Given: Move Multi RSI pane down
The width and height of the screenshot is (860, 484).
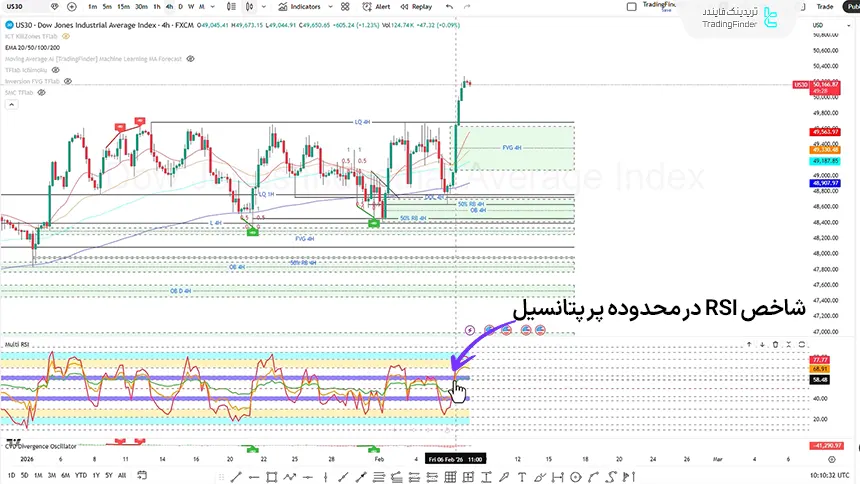Looking at the screenshot, I should (x=762, y=345).
